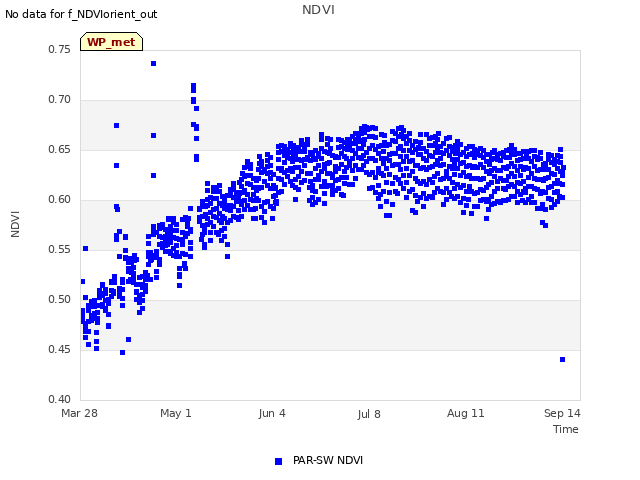Click the blue PAR-SW NDVI legend swatch
640x480 pixels.
278,461
